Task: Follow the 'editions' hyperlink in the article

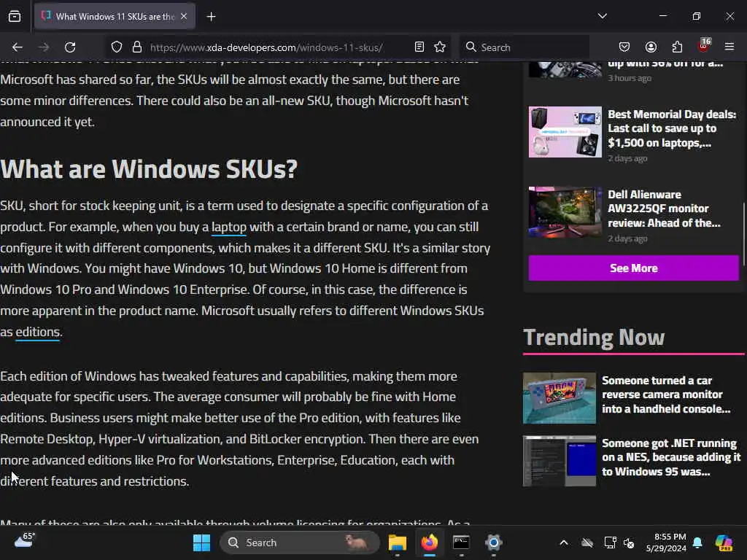Action: tap(38, 332)
